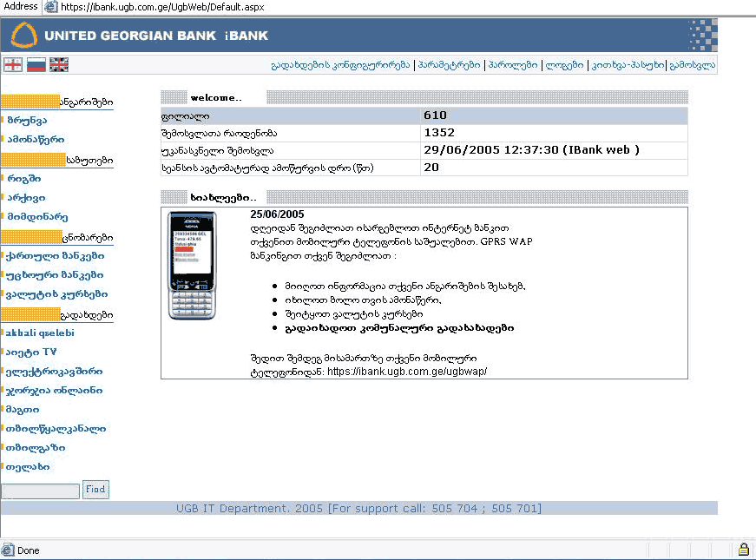Open მაგთი payment link
The image size is (756, 560).
(23, 410)
